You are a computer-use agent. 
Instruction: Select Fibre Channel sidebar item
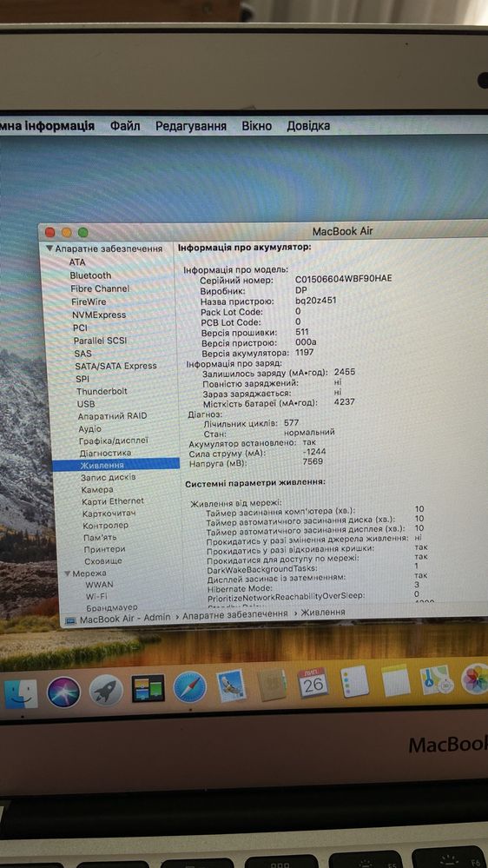[100, 288]
